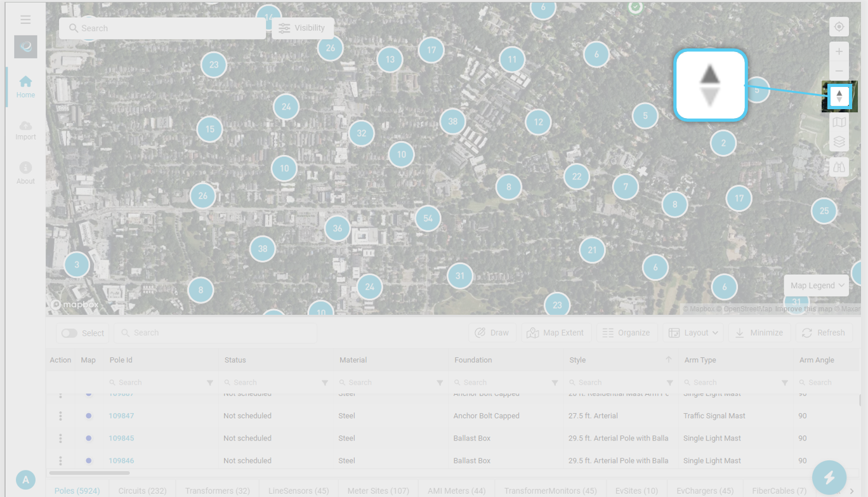Open the hamburger menu in the sidebar
This screenshot has width=868, height=497.
point(25,20)
